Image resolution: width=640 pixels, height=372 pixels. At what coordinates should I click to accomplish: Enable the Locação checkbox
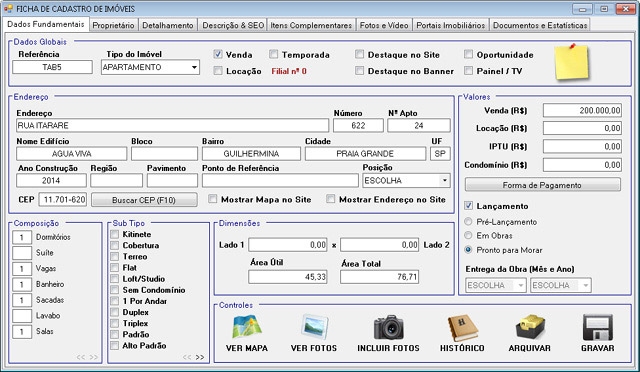pyautogui.click(x=218, y=71)
